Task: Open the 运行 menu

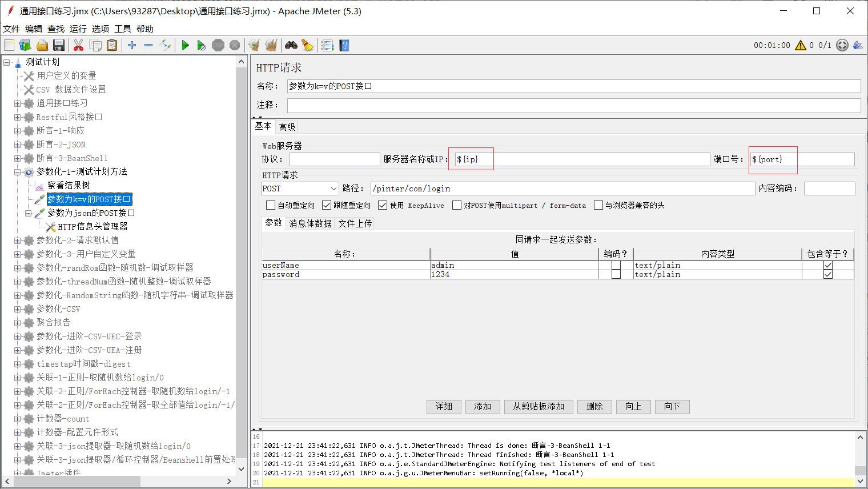Action: point(78,29)
